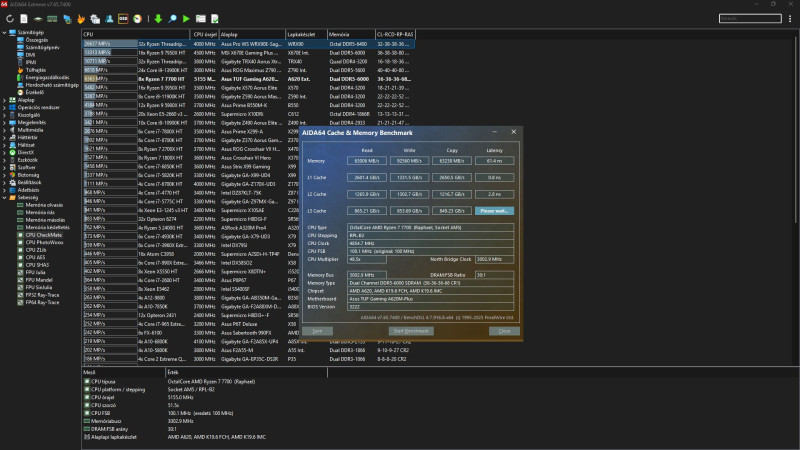800x450 pixels.
Task: Click the document checkmark toolbar icon
Action: click(215, 19)
